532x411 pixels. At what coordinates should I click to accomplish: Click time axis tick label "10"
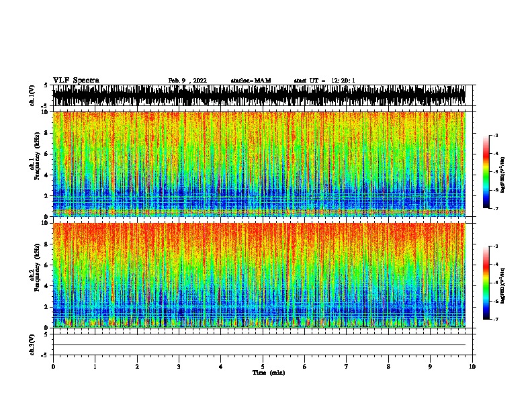pyautogui.click(x=472, y=367)
